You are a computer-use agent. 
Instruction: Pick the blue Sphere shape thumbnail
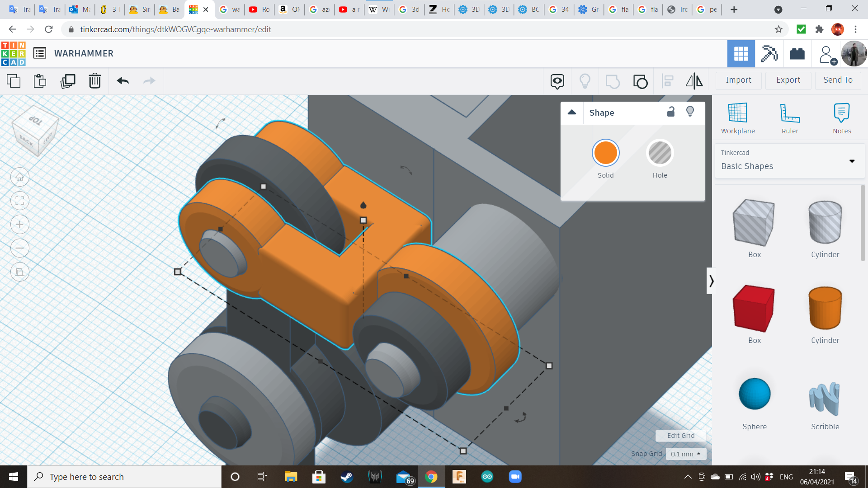(754, 394)
